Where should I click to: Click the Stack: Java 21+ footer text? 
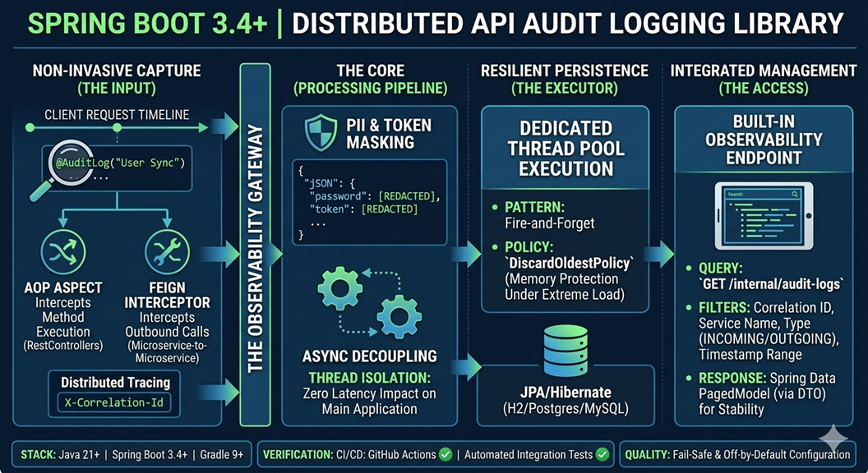(x=60, y=455)
